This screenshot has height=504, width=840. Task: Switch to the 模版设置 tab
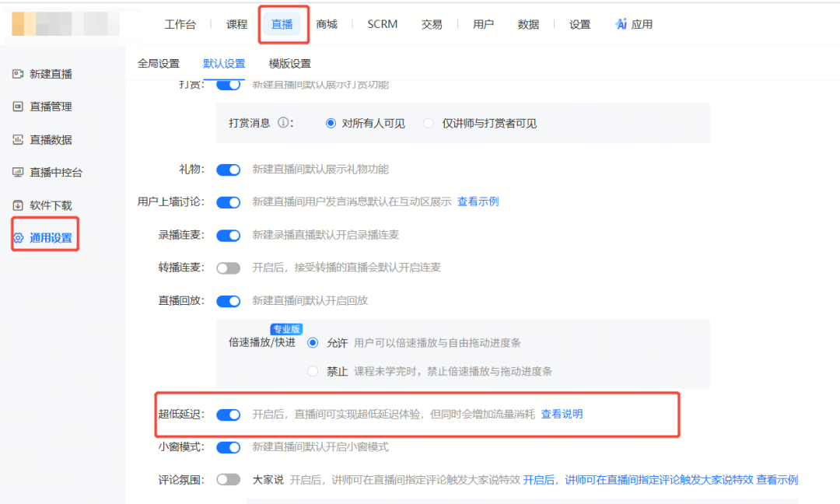click(290, 63)
